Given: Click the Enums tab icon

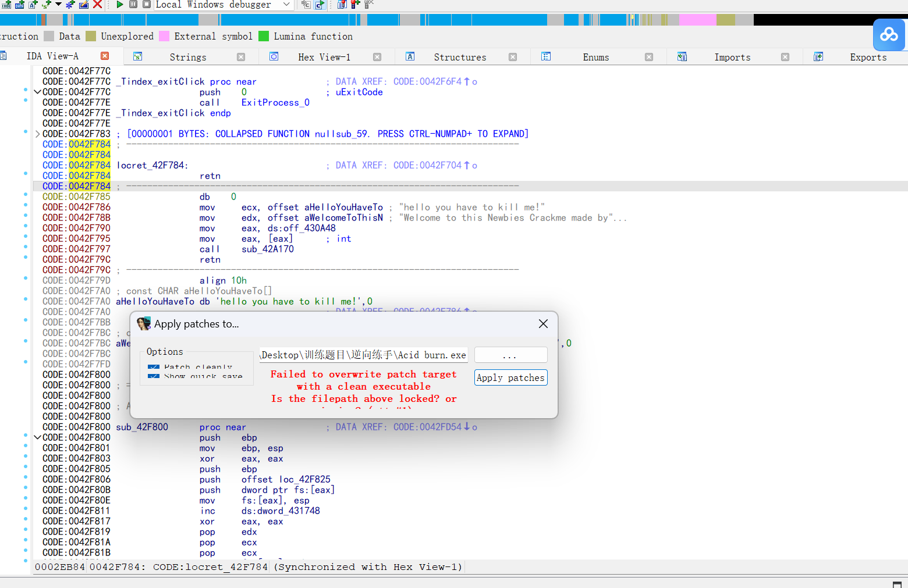Looking at the screenshot, I should [546, 56].
